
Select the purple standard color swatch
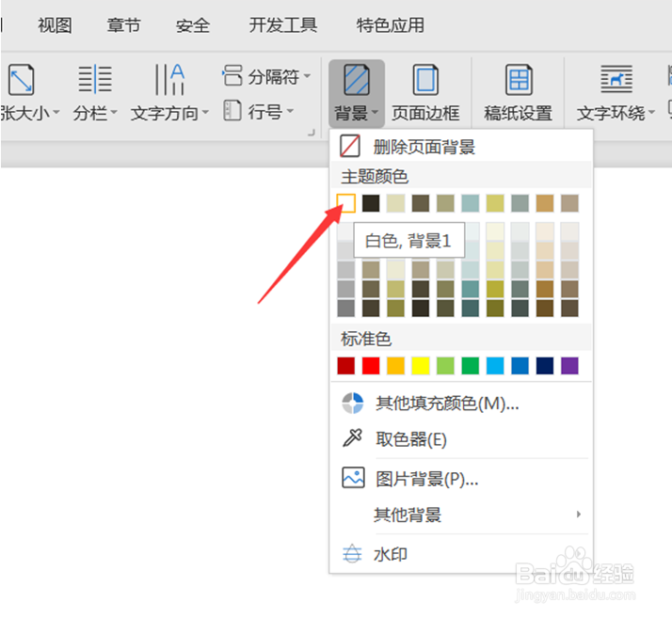click(x=569, y=366)
